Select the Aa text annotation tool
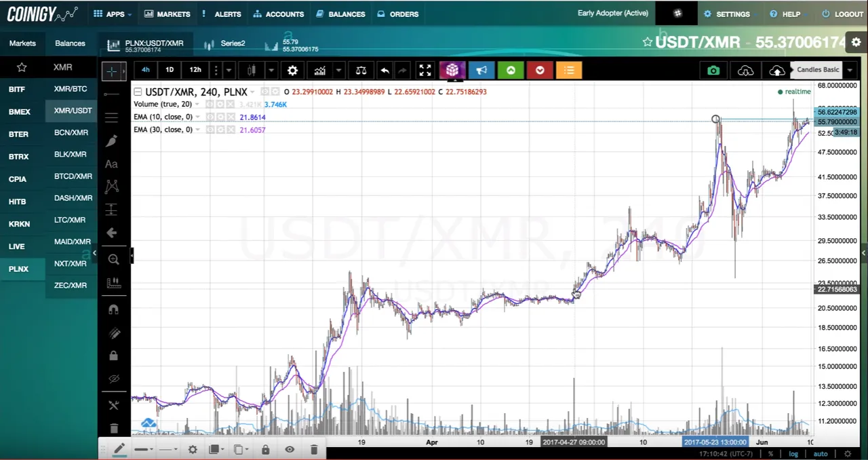The height and width of the screenshot is (460, 868). [112, 164]
